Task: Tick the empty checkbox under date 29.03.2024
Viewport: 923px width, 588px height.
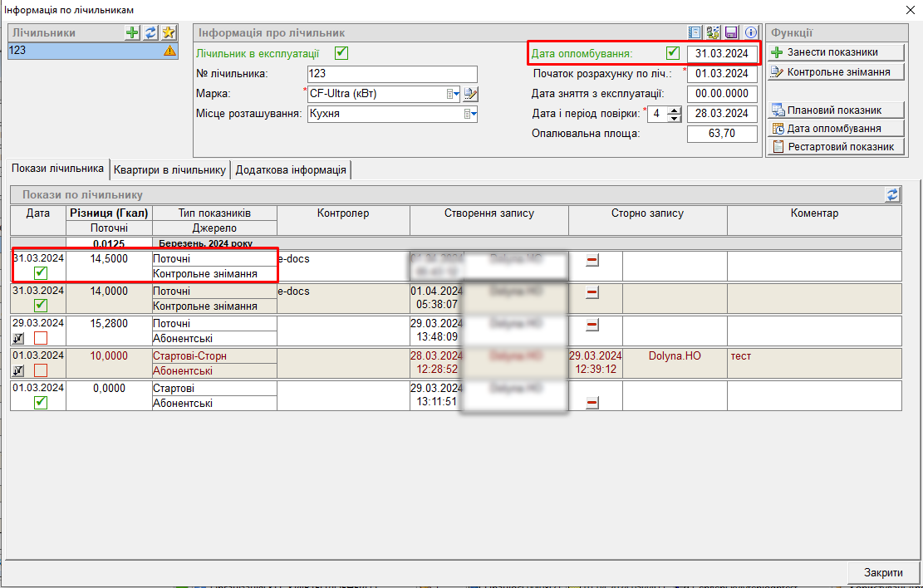Action: pos(41,338)
